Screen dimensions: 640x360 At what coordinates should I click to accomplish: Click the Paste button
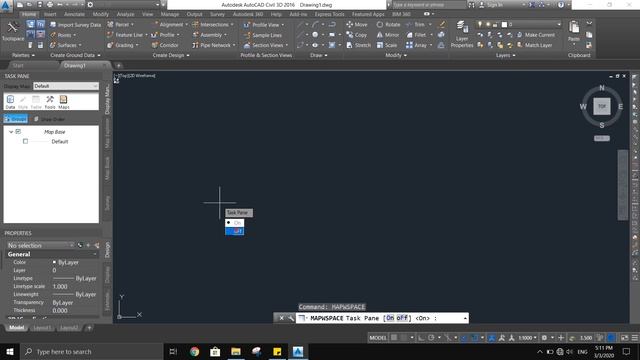574,31
